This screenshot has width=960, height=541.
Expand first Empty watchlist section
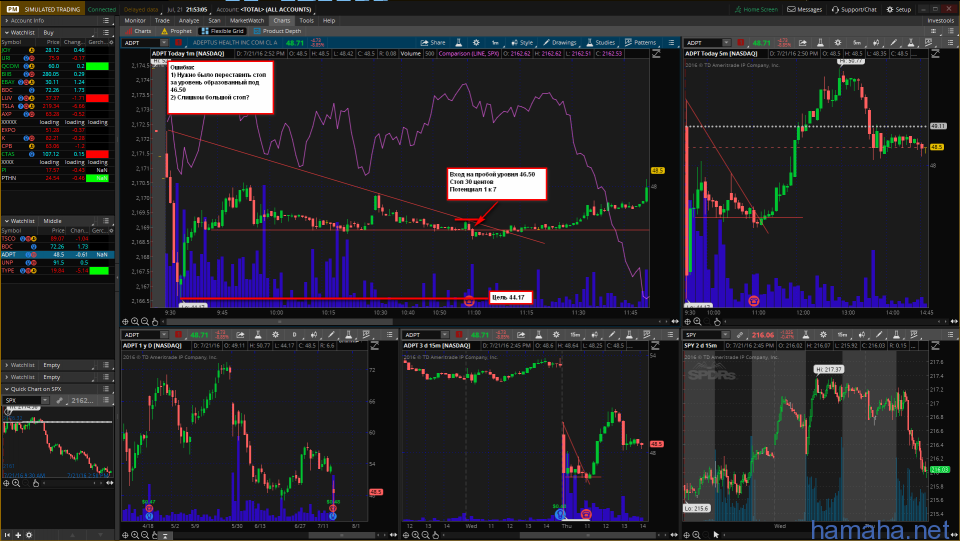(7, 365)
